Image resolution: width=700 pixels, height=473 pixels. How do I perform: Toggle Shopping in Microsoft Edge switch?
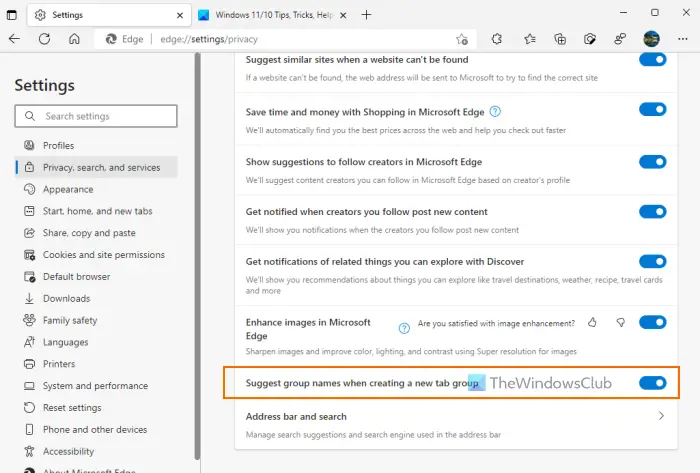point(652,109)
